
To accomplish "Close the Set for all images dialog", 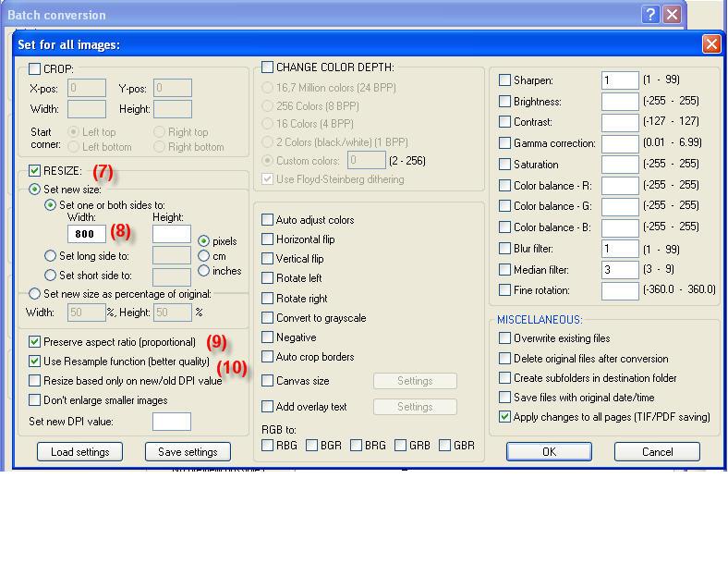I will coord(710,43).
